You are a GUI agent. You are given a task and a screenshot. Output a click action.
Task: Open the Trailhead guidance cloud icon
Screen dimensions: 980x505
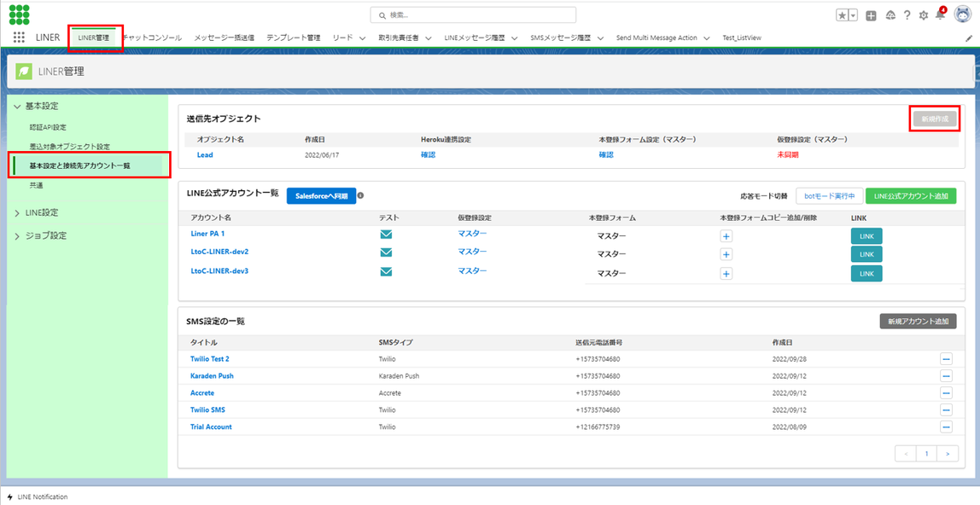pos(890,15)
